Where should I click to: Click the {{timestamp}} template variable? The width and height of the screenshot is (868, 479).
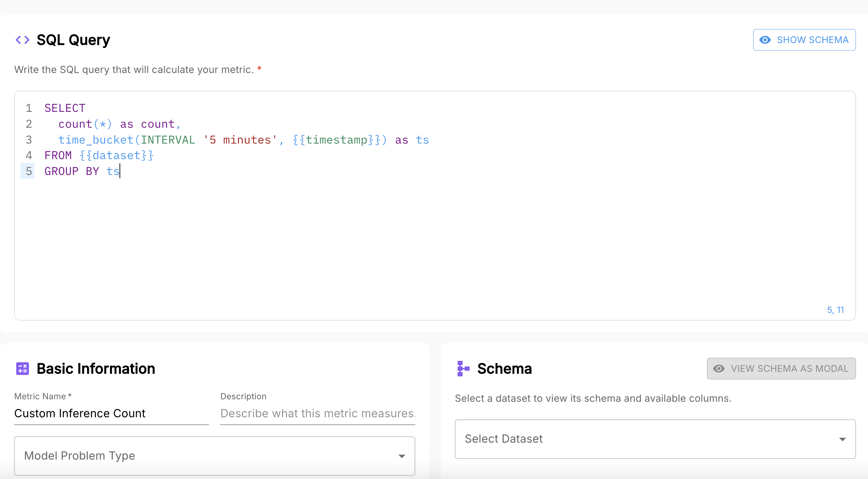pos(336,140)
